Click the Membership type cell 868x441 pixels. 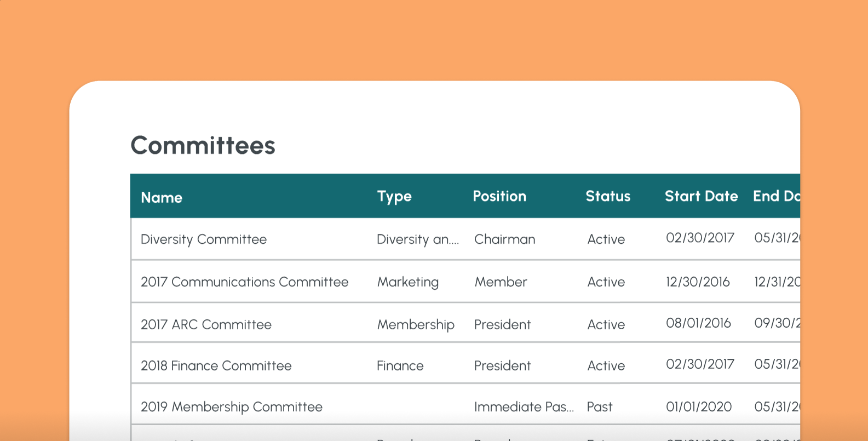pyautogui.click(x=416, y=324)
